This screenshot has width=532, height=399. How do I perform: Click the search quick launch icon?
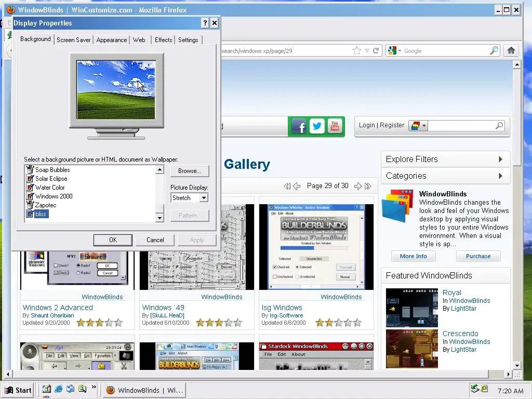(82, 389)
